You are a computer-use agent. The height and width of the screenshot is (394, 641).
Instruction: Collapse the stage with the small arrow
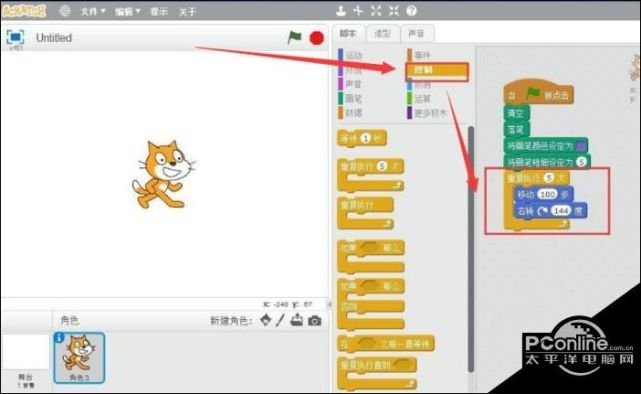[x=329, y=304]
